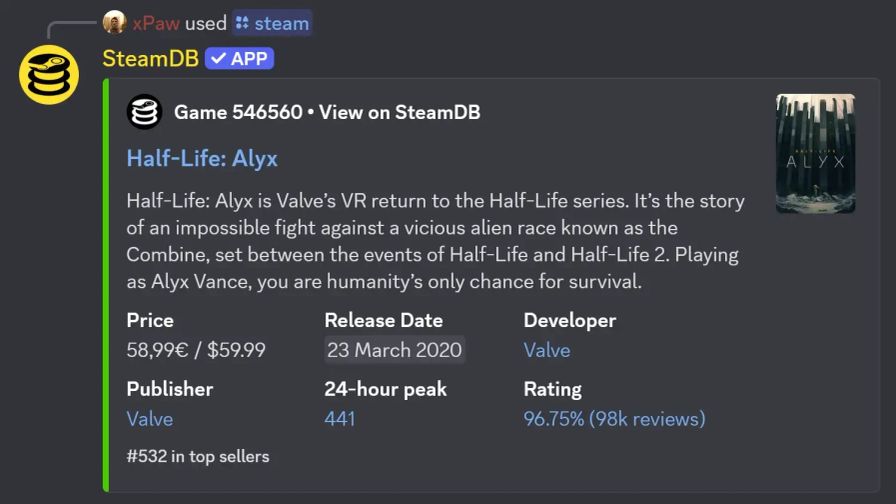Open the Half-Life: Alyx title link
Screen dimensions: 896x504
point(202,158)
